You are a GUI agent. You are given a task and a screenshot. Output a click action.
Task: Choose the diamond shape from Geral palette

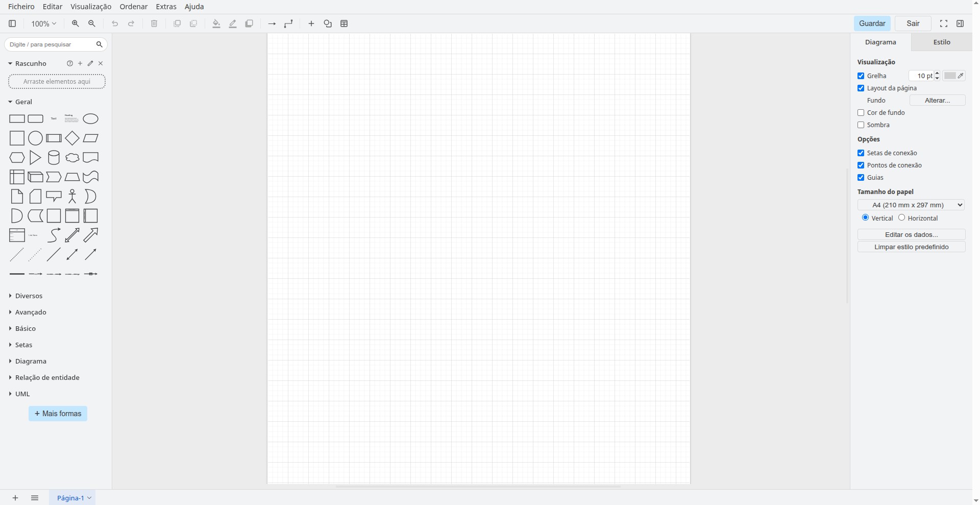(72, 138)
